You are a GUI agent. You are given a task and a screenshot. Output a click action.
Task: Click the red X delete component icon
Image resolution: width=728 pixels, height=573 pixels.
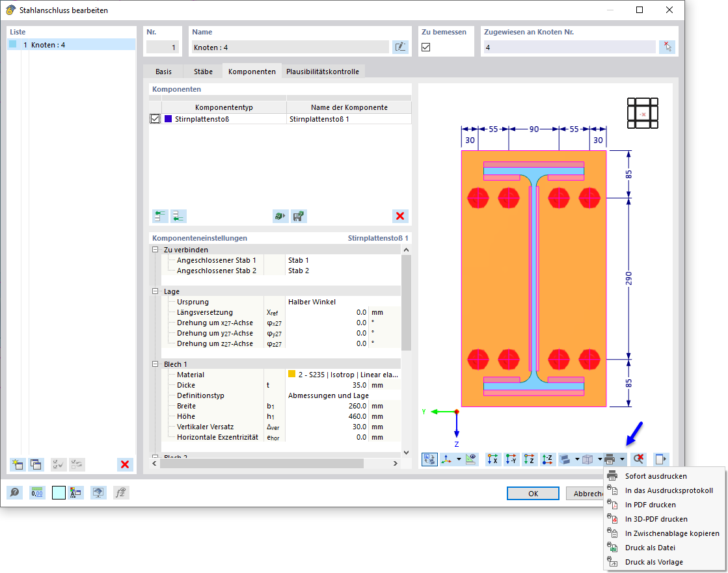399,216
